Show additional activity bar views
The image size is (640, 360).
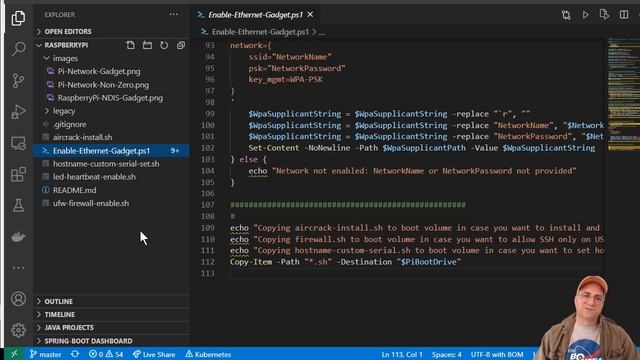pos(18,268)
